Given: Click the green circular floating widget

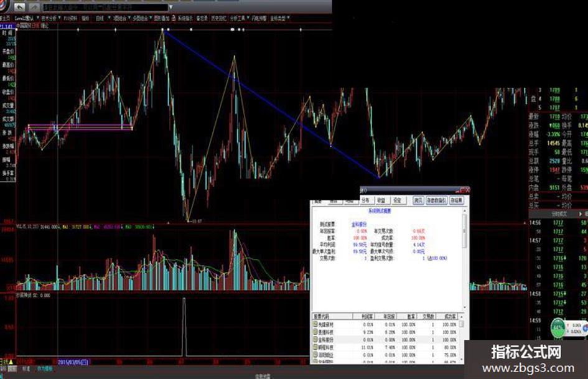Looking at the screenshot, I should click(558, 327).
